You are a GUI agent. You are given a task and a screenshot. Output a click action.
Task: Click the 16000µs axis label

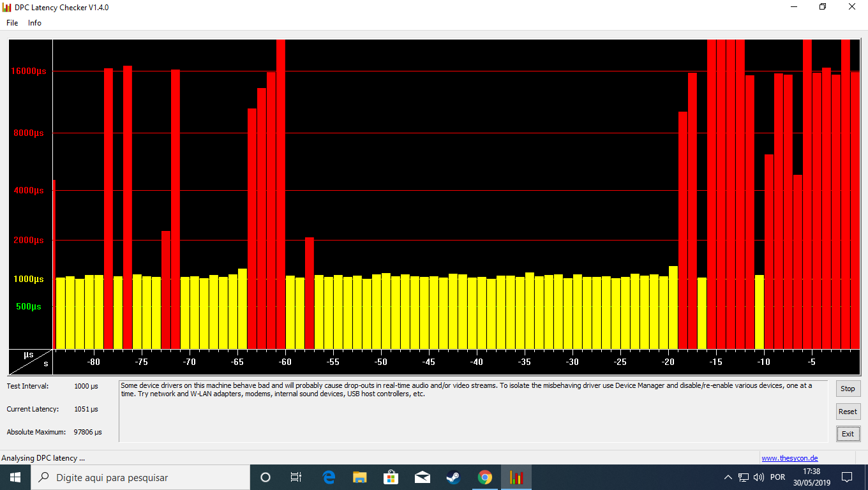29,71
